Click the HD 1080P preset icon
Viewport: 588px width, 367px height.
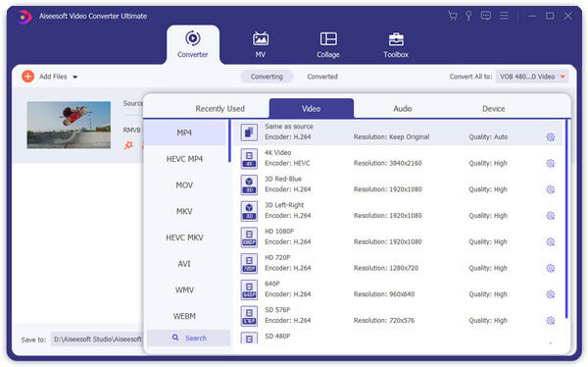(x=249, y=237)
